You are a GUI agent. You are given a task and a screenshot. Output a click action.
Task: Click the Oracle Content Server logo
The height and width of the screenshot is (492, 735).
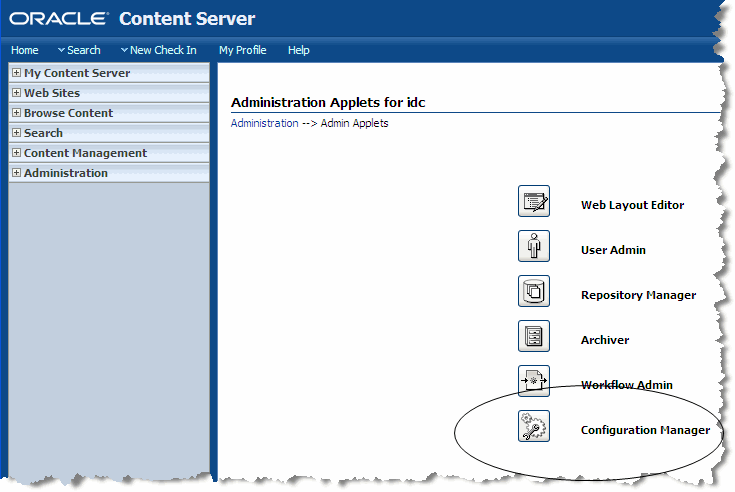point(132,19)
